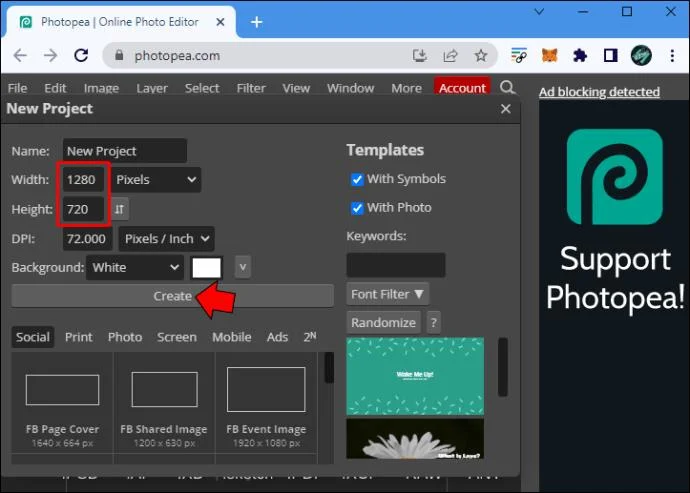Viewport: 690px width, 493px height.
Task: Click the Name input field
Action: pyautogui.click(x=125, y=151)
